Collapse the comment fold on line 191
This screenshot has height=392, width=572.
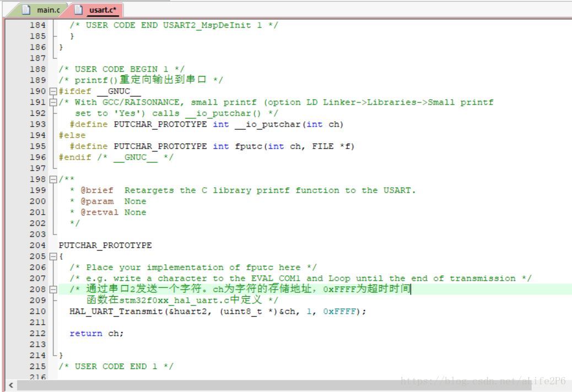(53, 102)
